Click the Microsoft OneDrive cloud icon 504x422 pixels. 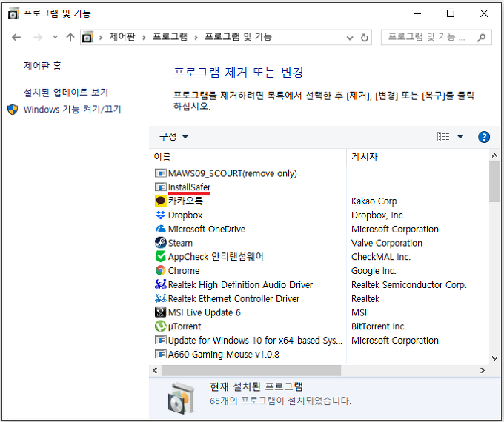[x=160, y=229]
